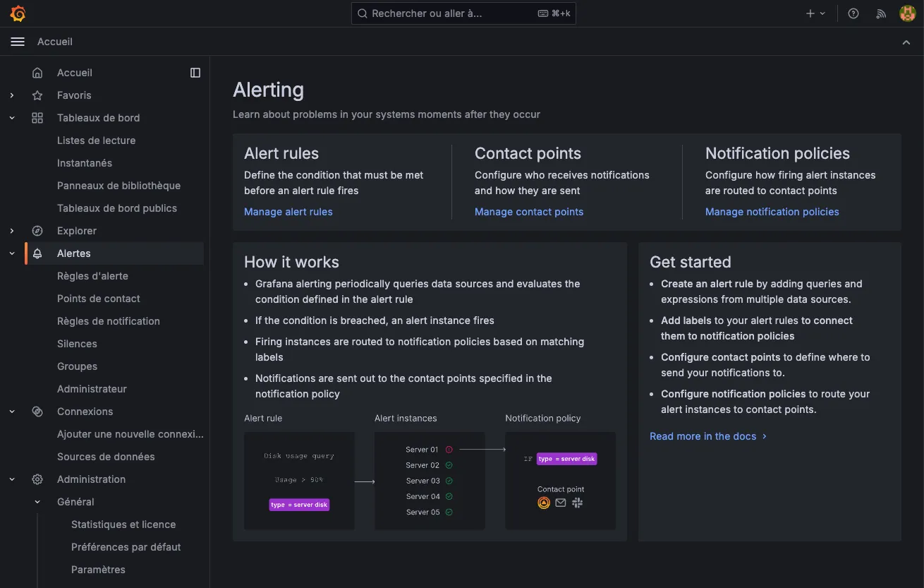
Task: Open the help question mark icon
Action: coord(853,13)
